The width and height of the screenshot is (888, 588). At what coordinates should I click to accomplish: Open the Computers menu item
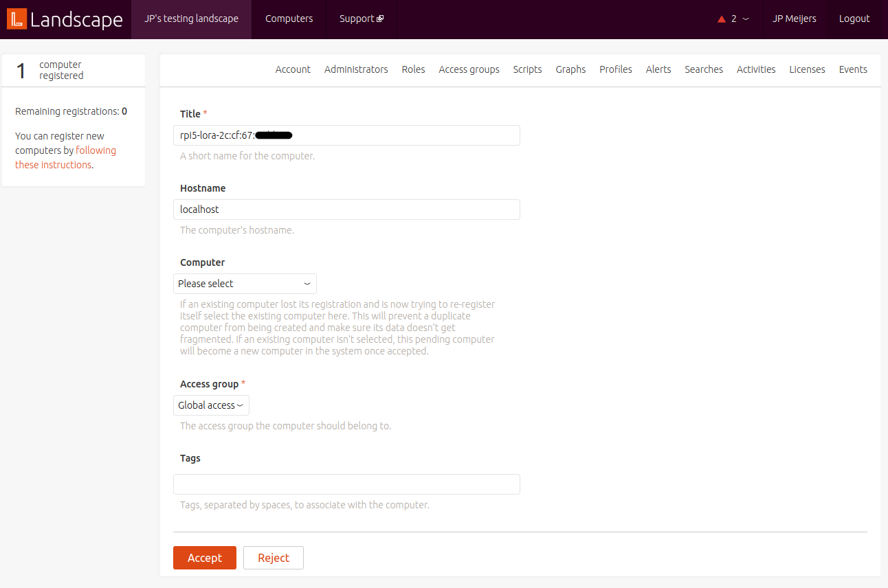click(289, 19)
